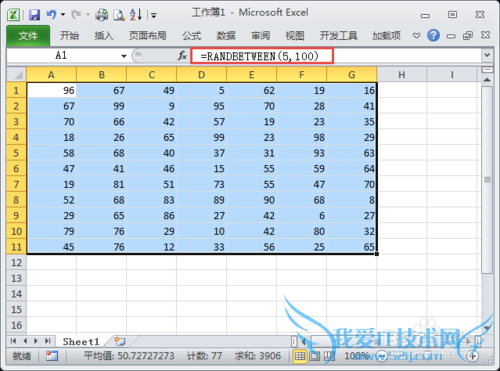
Task: Click the zoom in plus button
Action: coord(473,356)
